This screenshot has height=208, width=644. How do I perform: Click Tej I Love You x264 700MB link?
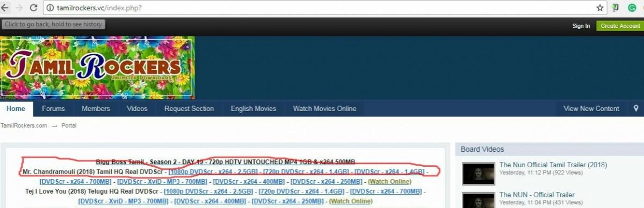click(x=386, y=191)
